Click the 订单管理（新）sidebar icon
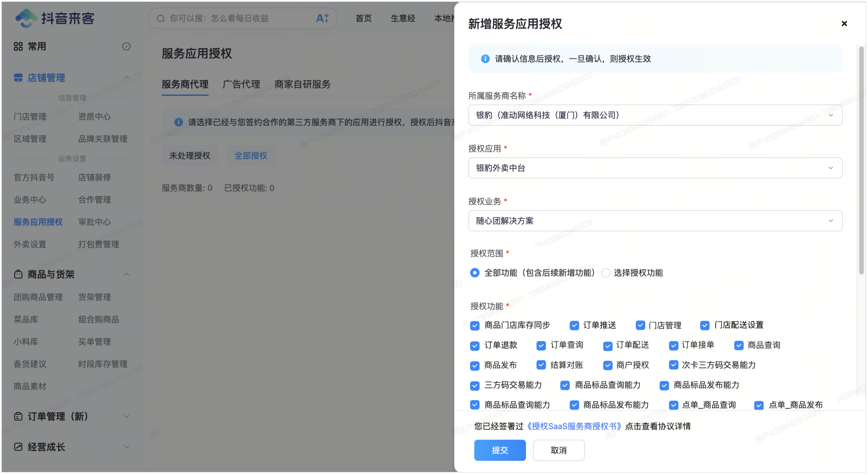868x475 pixels. click(18, 416)
